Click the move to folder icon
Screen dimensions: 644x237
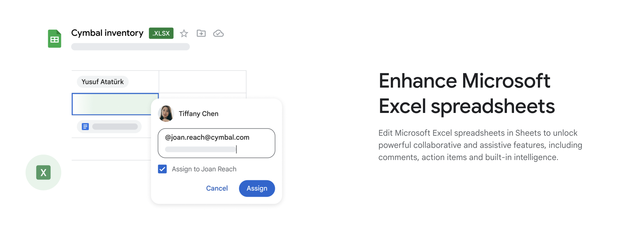click(201, 33)
